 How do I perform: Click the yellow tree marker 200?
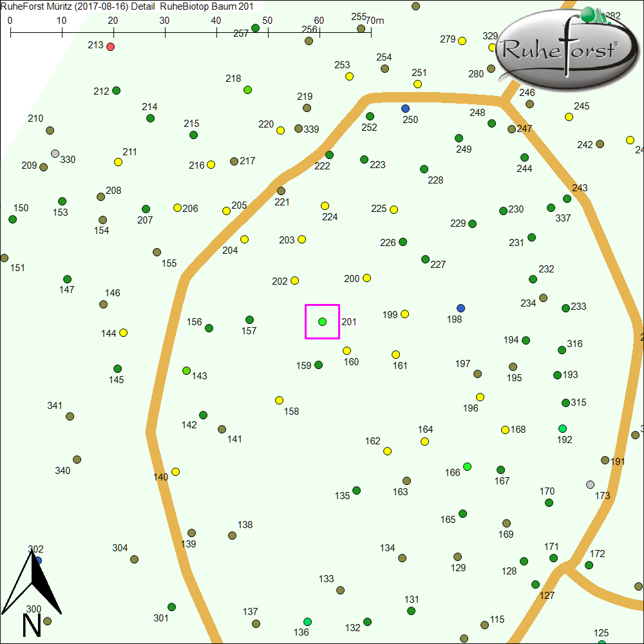tap(367, 278)
